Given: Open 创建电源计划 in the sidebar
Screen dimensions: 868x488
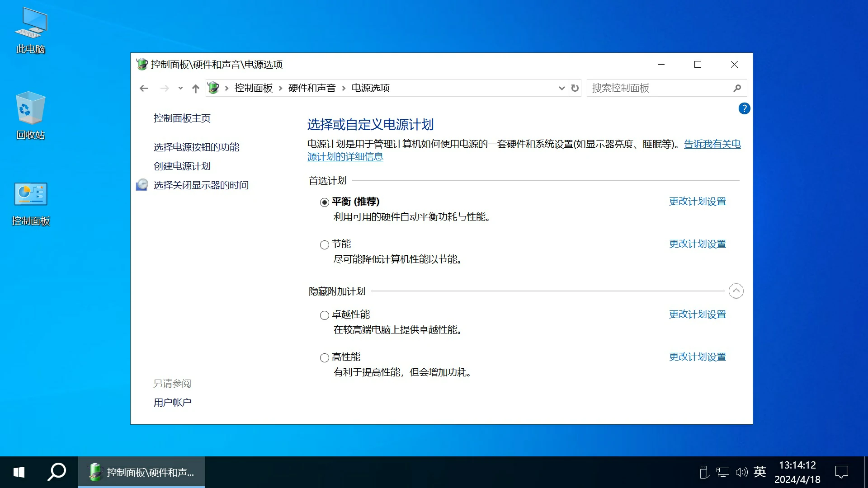Looking at the screenshot, I should pos(182,166).
